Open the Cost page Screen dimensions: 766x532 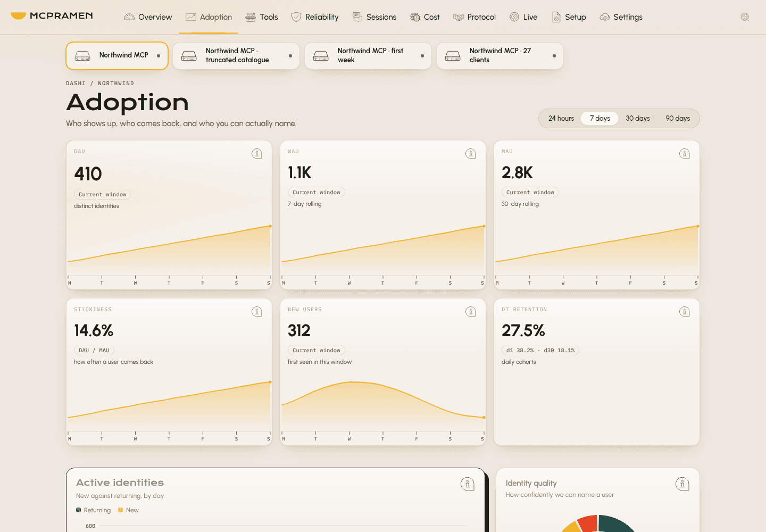[425, 17]
